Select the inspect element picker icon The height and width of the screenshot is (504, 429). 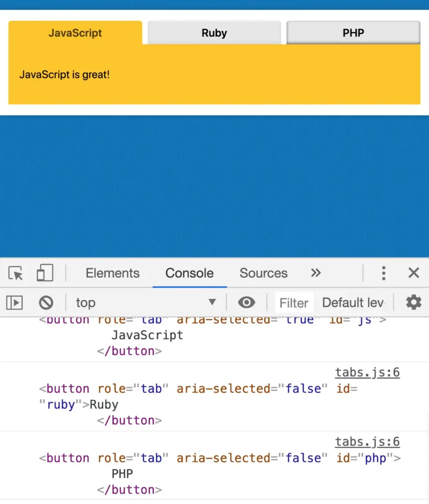16,273
